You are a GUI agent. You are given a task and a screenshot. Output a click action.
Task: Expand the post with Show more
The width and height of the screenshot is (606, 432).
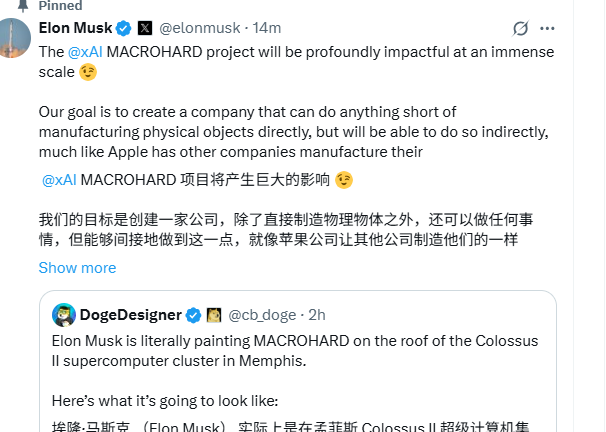(x=77, y=268)
